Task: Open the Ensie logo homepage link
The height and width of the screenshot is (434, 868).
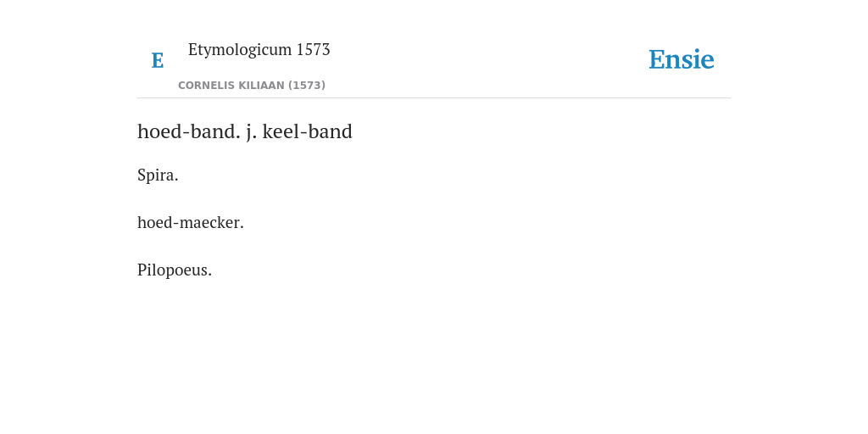Action: (x=682, y=59)
